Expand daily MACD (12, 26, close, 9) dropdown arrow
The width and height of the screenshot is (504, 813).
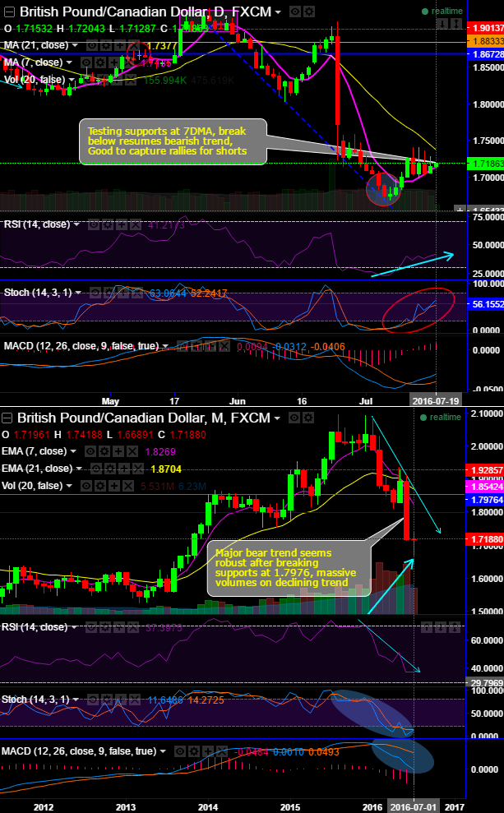click(165, 346)
